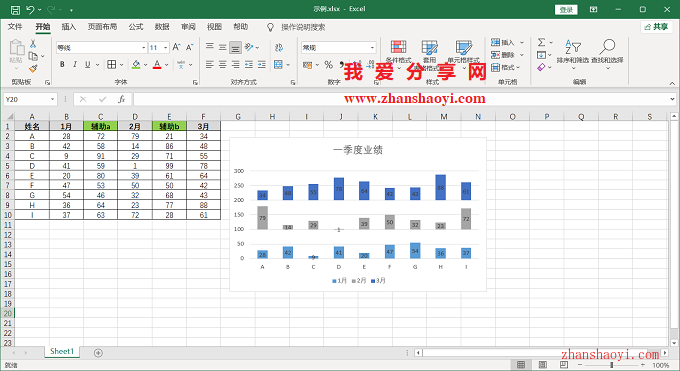
Task: Expand the formula bar chevron
Action: click(673, 99)
